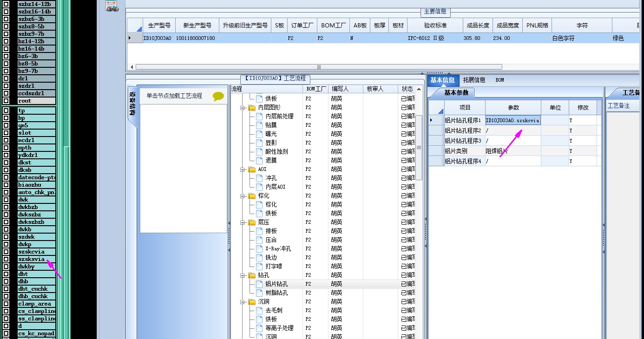This screenshot has height=339, width=644.
Task: Collapse the 钻孔 tree node
Action: (243, 275)
